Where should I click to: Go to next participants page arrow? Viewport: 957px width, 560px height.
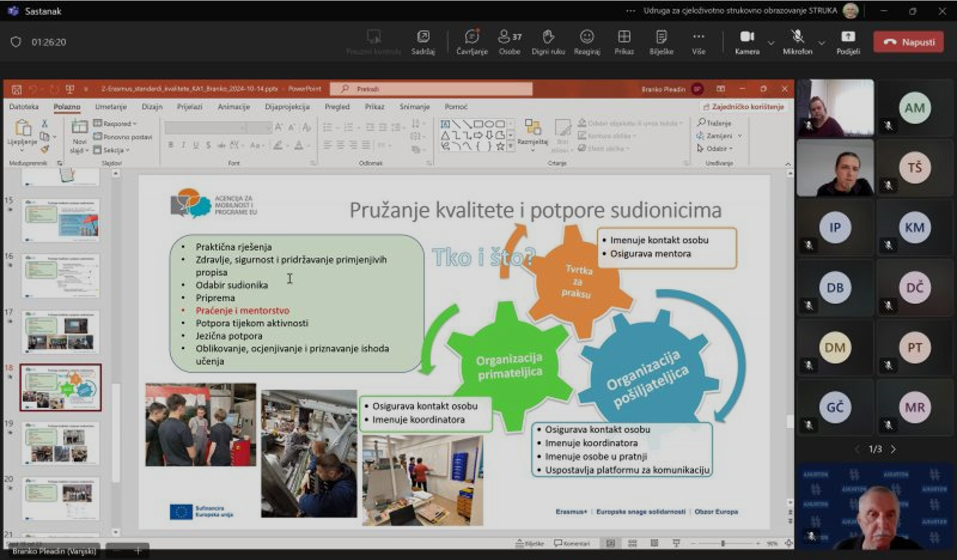point(893,449)
